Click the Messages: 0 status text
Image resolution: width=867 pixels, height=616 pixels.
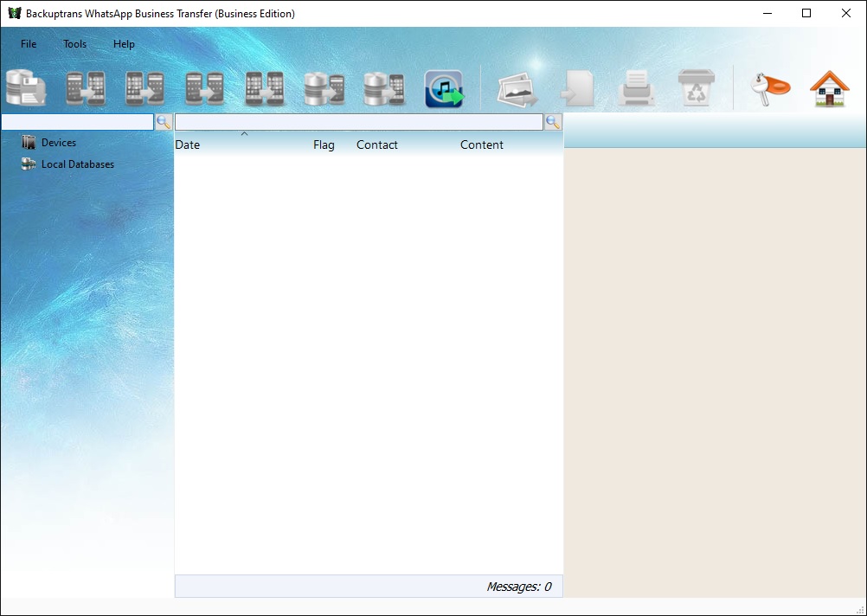click(x=518, y=587)
